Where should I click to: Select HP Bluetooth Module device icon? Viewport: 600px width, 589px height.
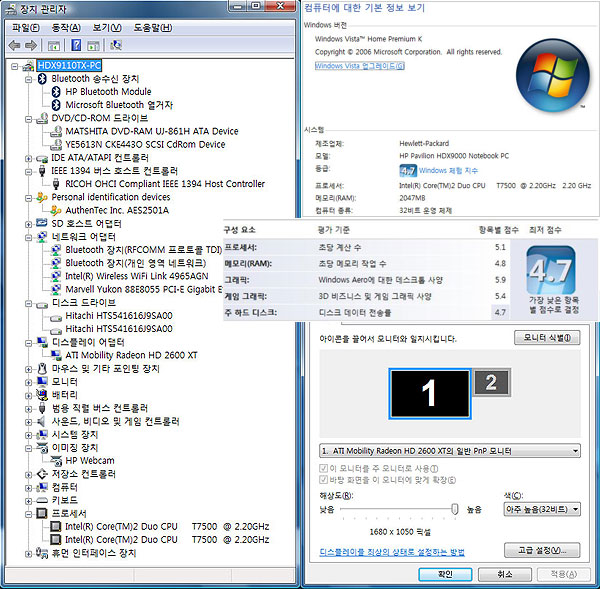click(x=56, y=92)
